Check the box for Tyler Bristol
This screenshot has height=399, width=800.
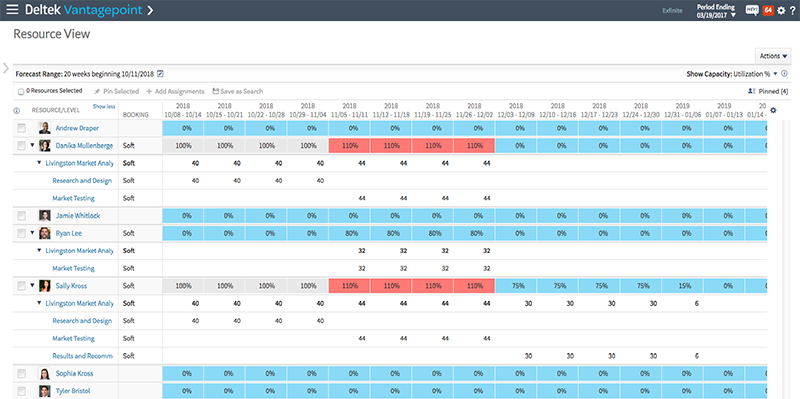click(21, 391)
